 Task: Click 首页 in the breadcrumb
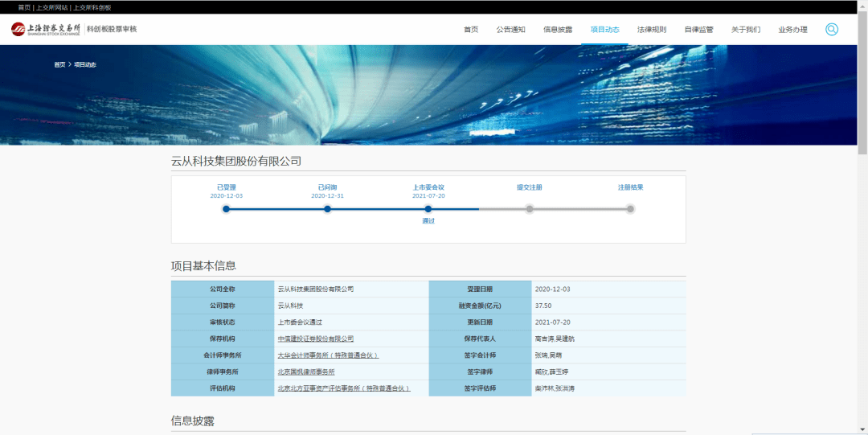pyautogui.click(x=59, y=65)
